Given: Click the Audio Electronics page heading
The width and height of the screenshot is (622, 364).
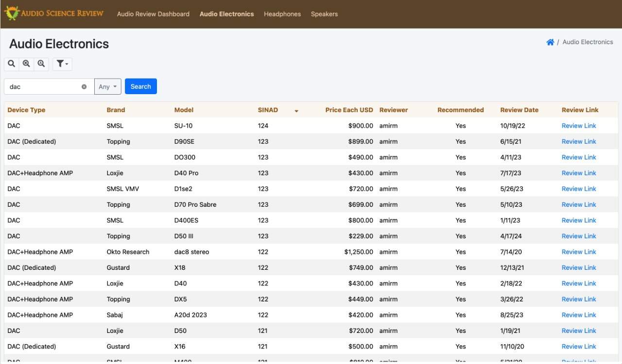Looking at the screenshot, I should [59, 44].
